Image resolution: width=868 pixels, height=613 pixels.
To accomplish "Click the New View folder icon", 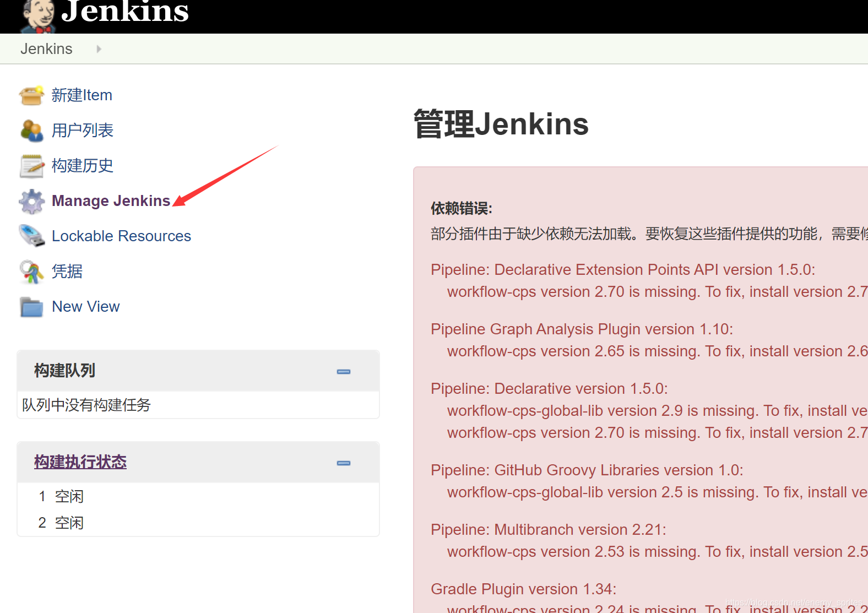I will coord(31,307).
